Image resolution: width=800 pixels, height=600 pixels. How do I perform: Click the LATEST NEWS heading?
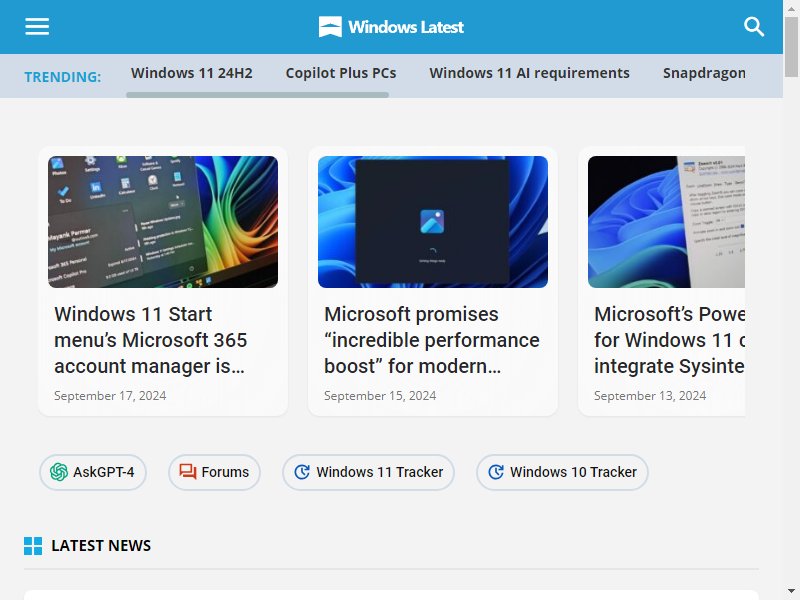(101, 546)
